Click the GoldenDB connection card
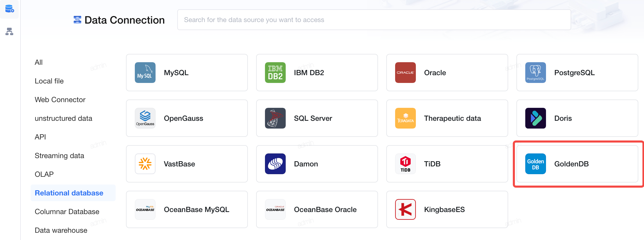 (x=577, y=164)
